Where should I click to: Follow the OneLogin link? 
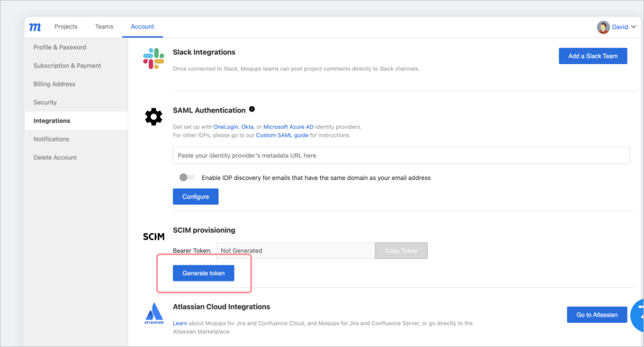pyautogui.click(x=225, y=127)
